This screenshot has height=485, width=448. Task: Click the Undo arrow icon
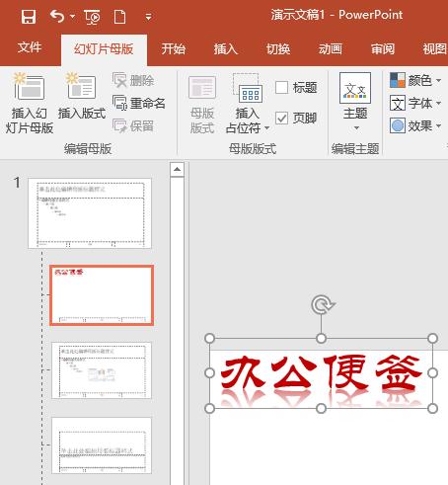click(57, 16)
